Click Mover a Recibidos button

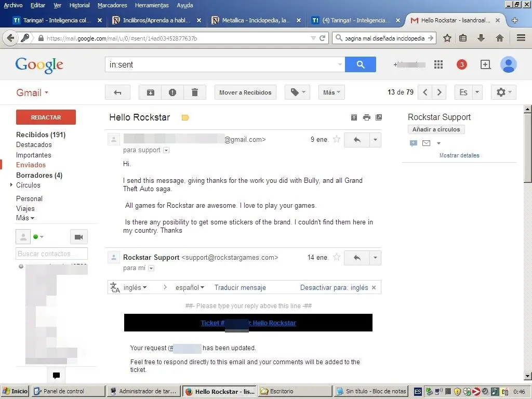pyautogui.click(x=245, y=92)
